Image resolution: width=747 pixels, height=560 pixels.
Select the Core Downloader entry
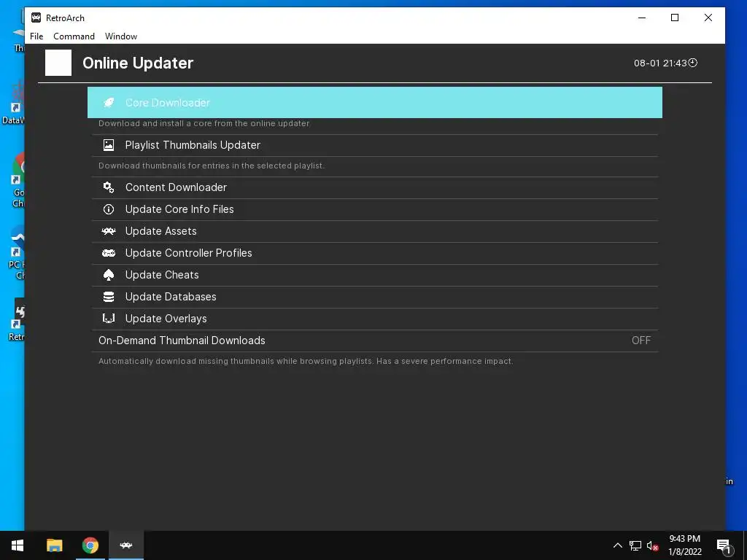375,102
